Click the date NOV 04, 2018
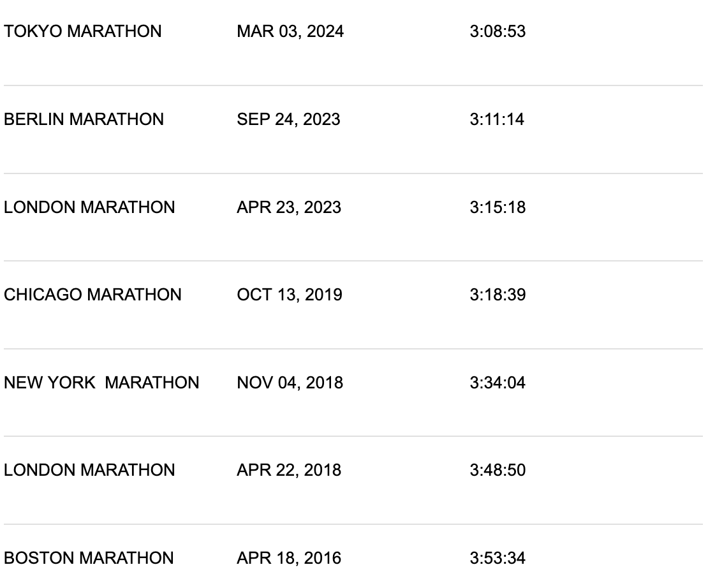This screenshot has height=588, width=708. (x=290, y=383)
